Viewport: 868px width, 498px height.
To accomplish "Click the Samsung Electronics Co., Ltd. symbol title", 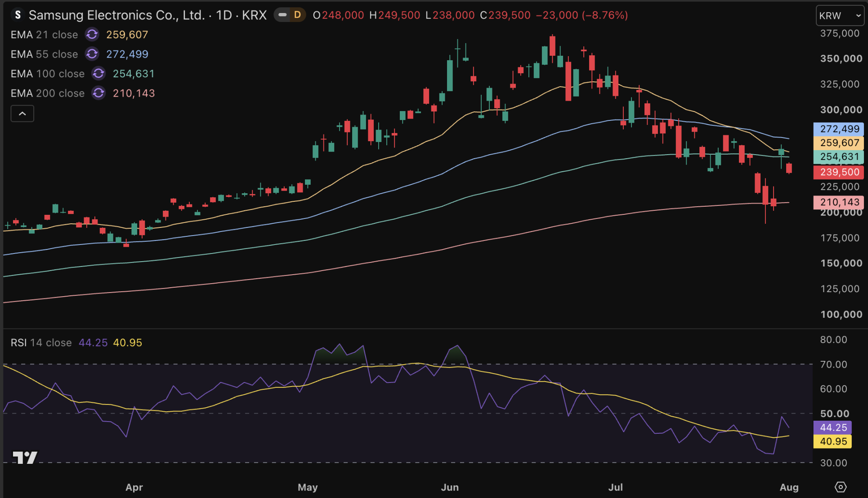I will pos(117,15).
